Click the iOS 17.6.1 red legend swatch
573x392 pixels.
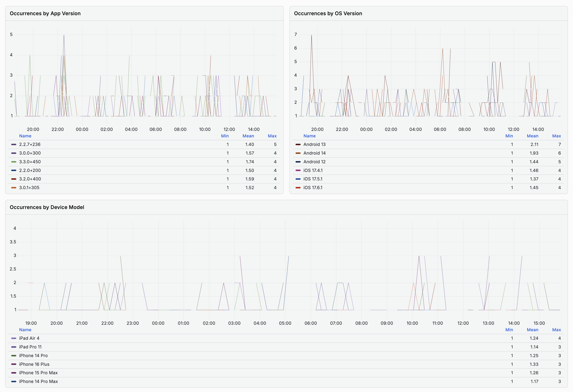pyautogui.click(x=298, y=188)
